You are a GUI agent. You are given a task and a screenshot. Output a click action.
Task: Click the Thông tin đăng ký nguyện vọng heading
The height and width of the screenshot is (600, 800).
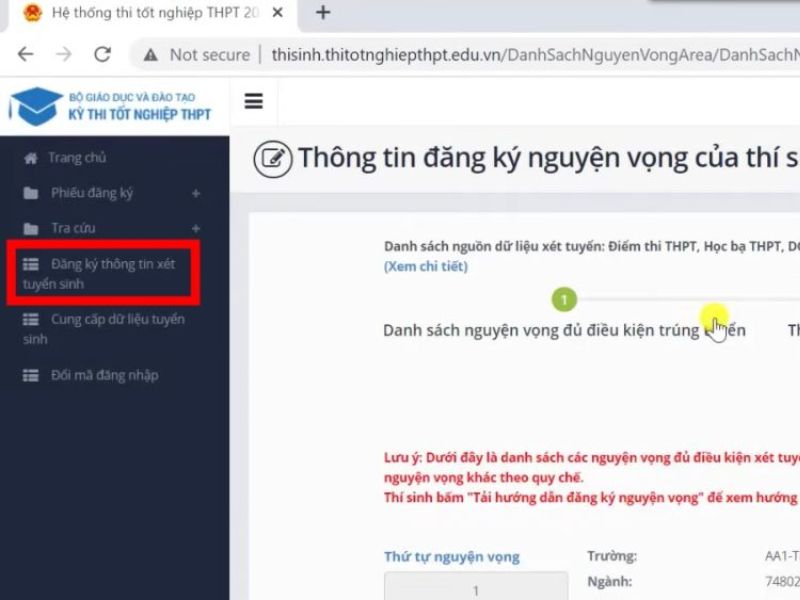point(548,158)
